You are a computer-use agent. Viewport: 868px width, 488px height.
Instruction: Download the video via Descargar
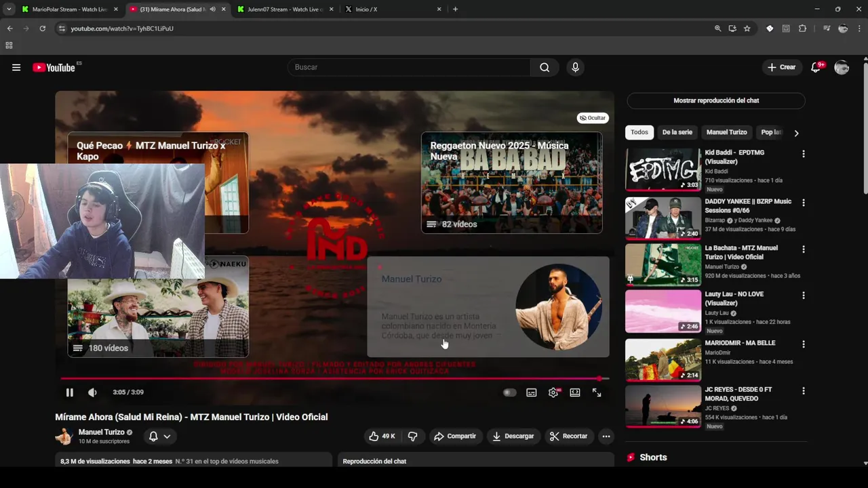tap(513, 436)
